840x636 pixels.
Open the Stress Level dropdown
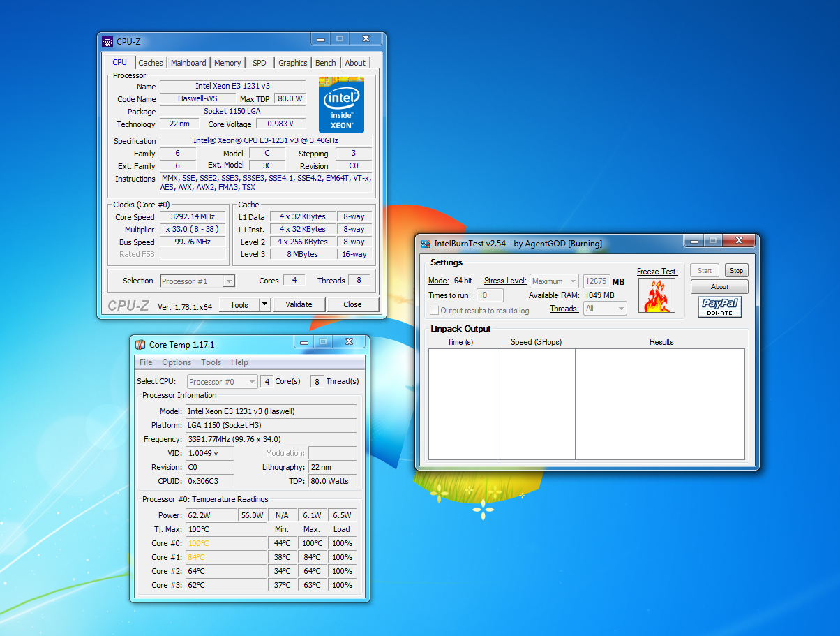554,281
